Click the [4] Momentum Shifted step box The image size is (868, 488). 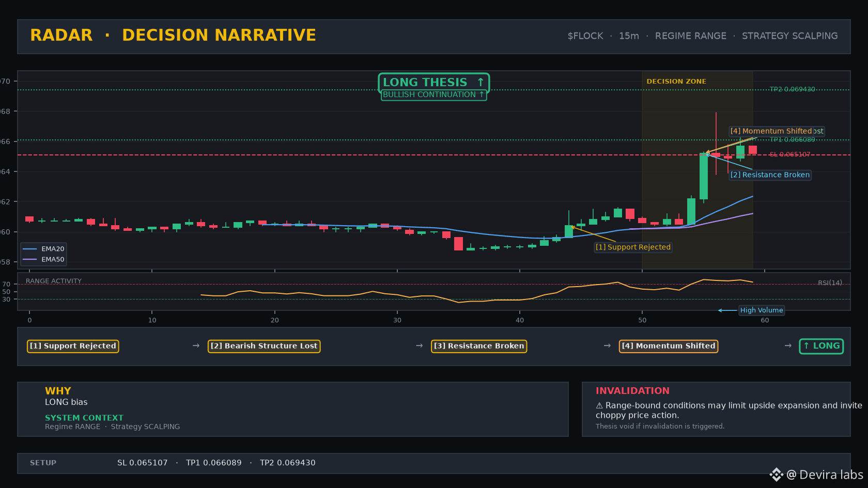coord(669,346)
